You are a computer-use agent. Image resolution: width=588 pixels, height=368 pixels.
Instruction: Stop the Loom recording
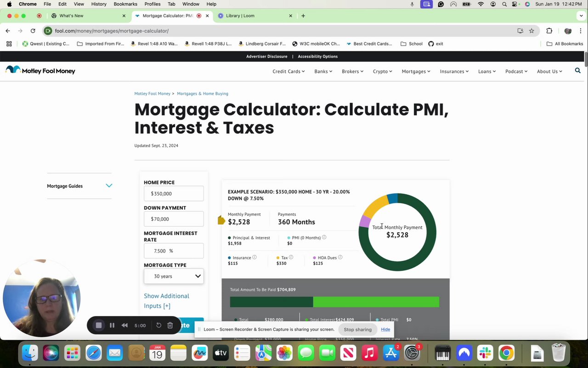[98, 325]
